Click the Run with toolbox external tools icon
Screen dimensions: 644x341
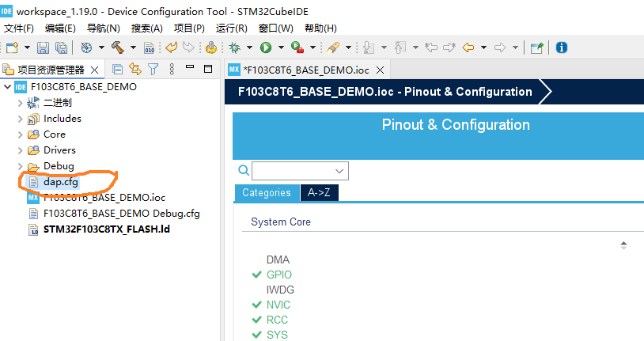pos(297,47)
